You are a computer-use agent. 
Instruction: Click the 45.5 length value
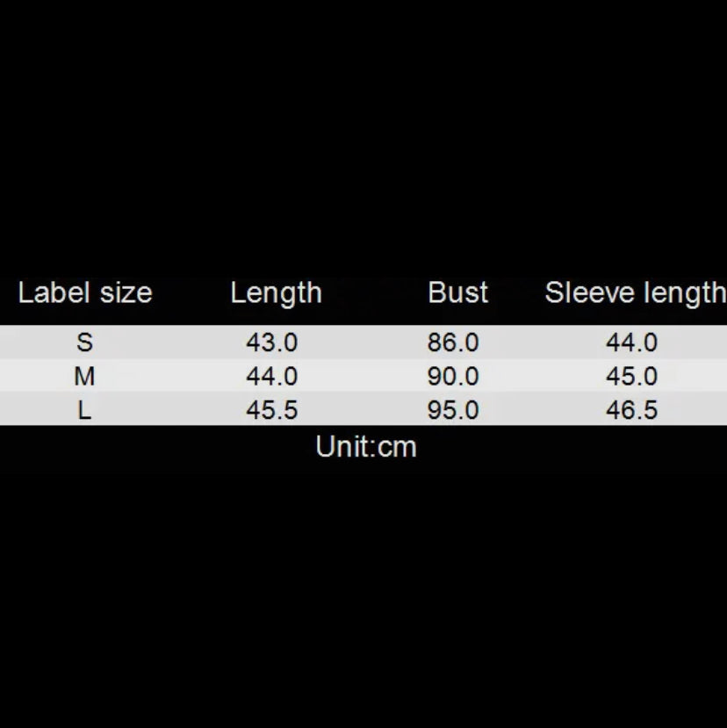pyautogui.click(x=272, y=410)
